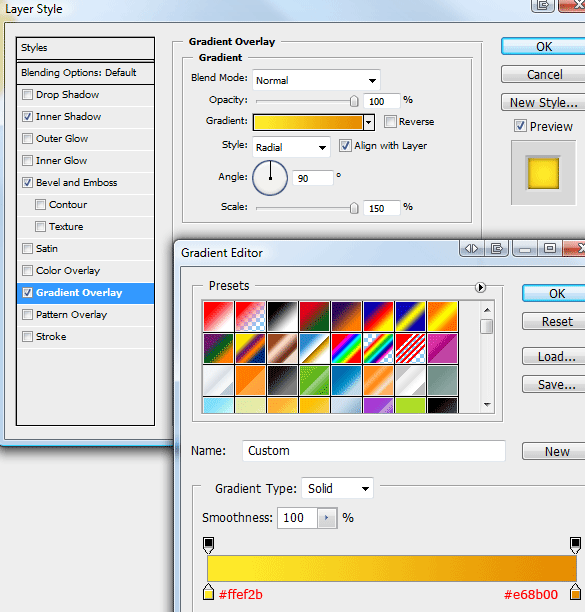Select the right opacity stop
Image resolution: width=585 pixels, height=612 pixels.
575,545
